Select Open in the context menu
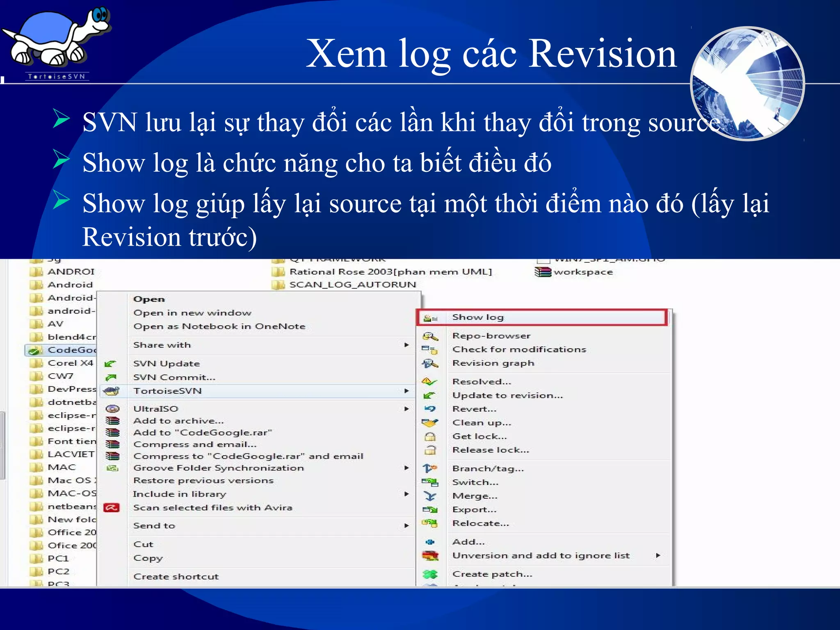 (x=149, y=299)
